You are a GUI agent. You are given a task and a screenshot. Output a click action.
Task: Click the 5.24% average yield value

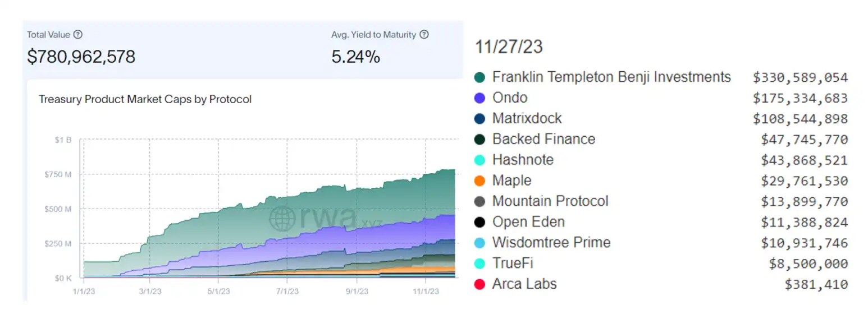[x=355, y=56]
